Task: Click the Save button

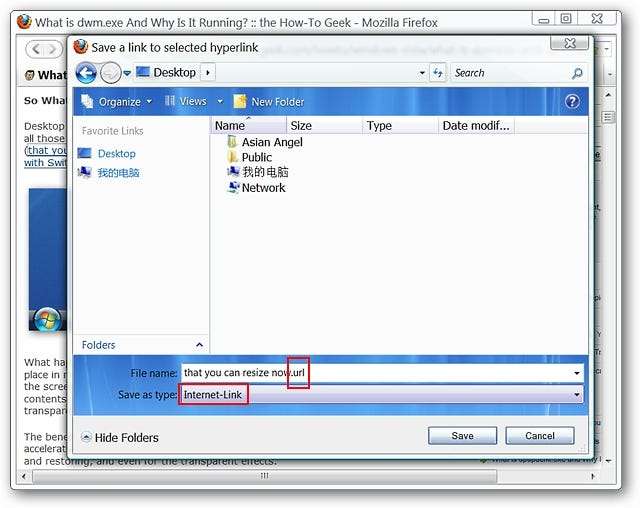Action: 462,436
